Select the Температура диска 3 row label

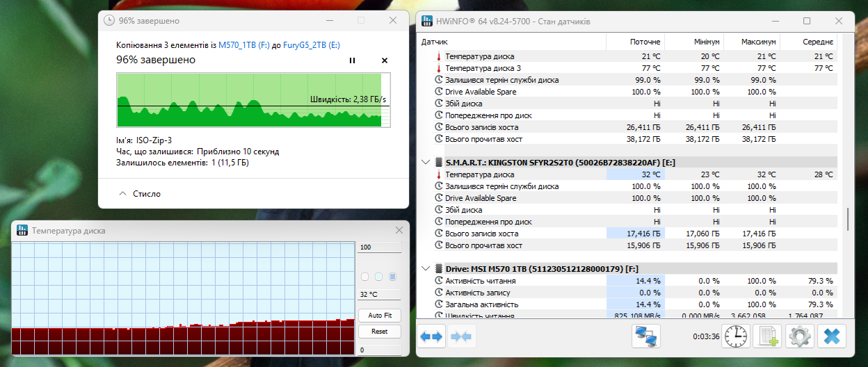click(483, 68)
